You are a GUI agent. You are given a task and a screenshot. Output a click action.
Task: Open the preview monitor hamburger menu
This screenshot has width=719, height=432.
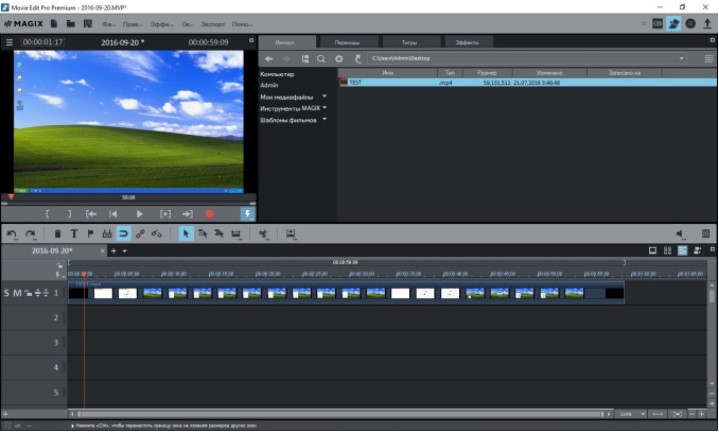9,43
